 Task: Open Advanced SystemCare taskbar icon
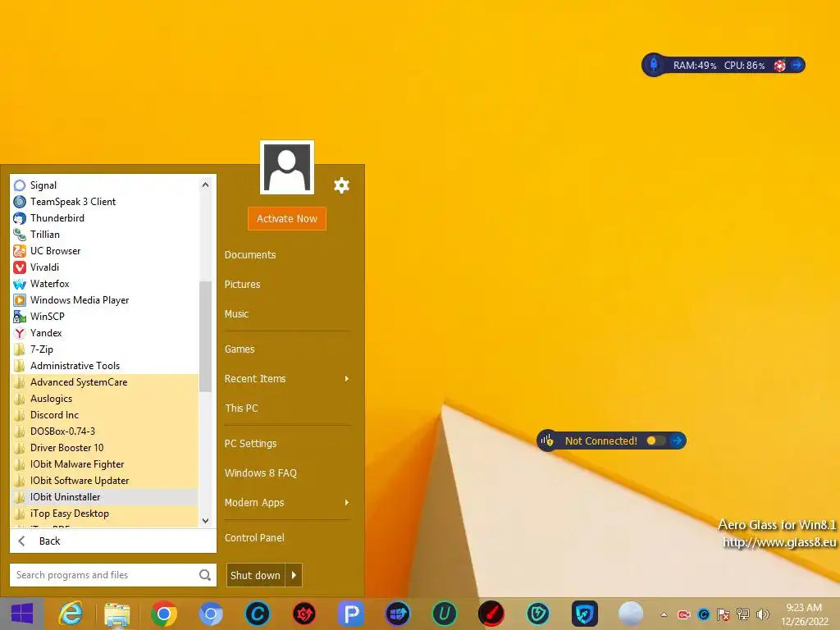[x=257, y=614]
